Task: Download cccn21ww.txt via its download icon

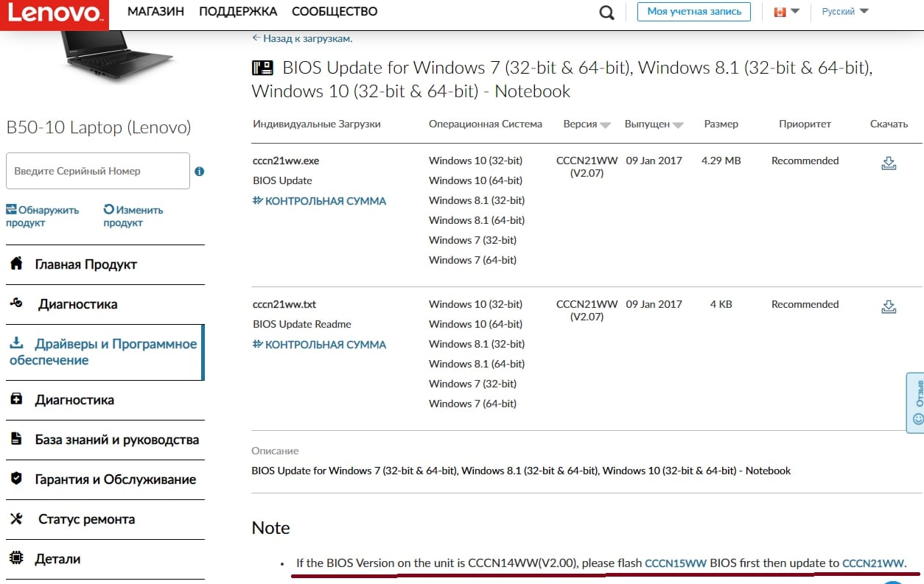Action: [x=889, y=307]
